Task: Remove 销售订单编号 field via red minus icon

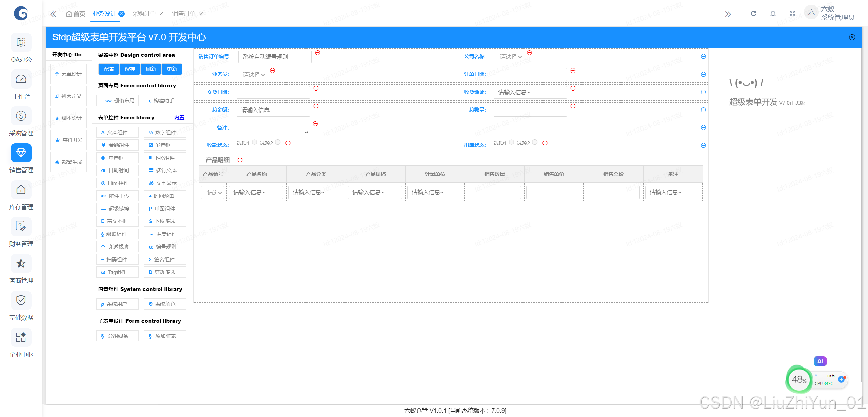Action: pyautogui.click(x=318, y=53)
